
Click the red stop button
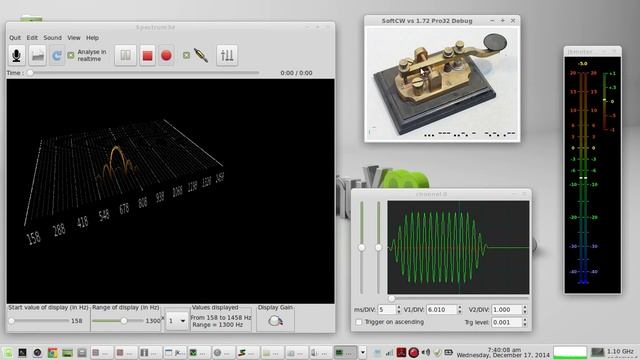147,55
